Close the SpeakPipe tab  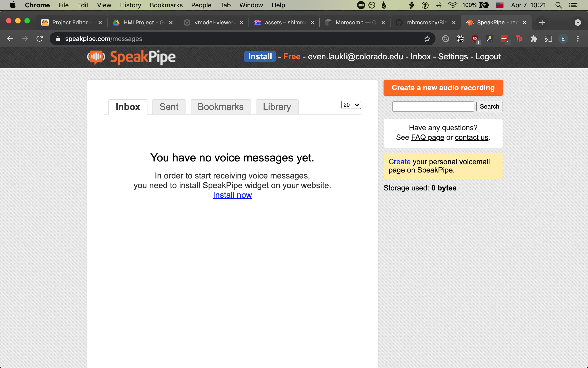525,23
